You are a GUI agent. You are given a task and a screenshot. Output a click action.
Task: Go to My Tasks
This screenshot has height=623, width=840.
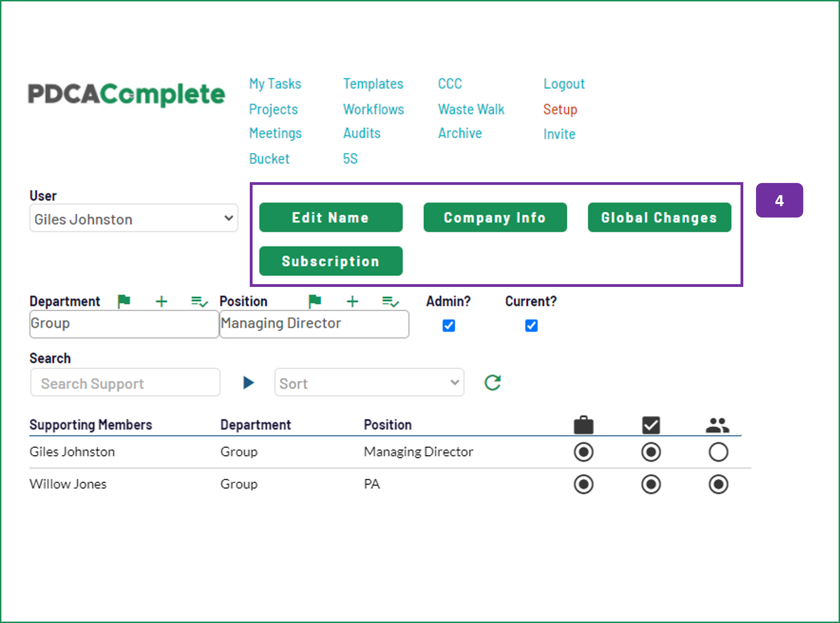point(275,84)
